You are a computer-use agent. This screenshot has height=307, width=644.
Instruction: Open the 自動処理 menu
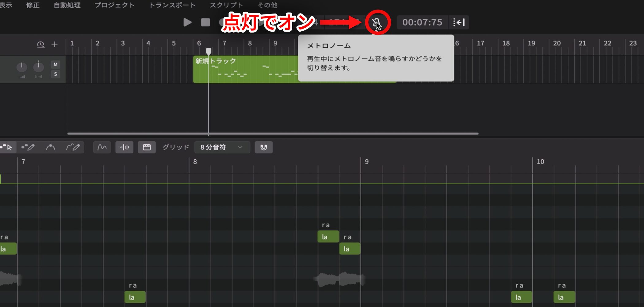pos(67,5)
